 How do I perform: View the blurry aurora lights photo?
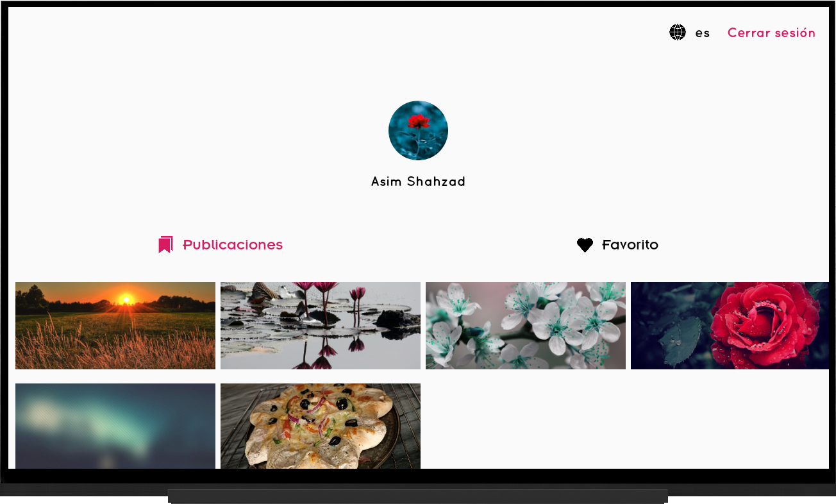point(115,426)
